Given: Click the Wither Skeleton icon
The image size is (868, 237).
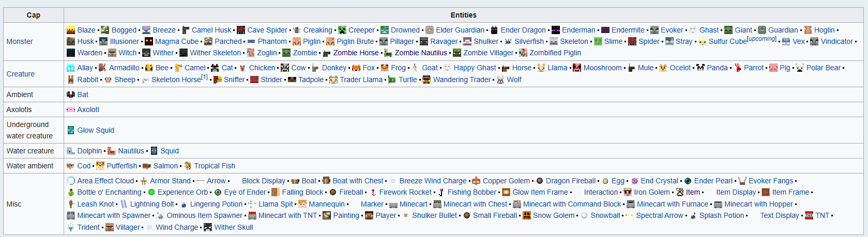Looking at the screenshot, I should [x=184, y=53].
